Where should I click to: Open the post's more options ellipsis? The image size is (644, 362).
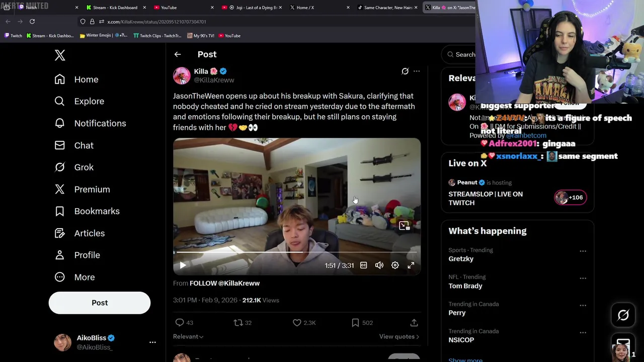click(417, 71)
